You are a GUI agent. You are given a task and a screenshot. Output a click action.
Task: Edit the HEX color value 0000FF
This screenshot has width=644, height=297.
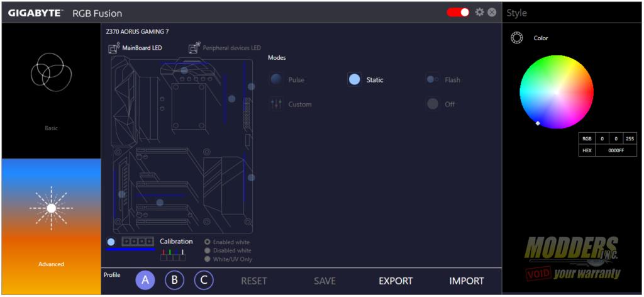(616, 150)
